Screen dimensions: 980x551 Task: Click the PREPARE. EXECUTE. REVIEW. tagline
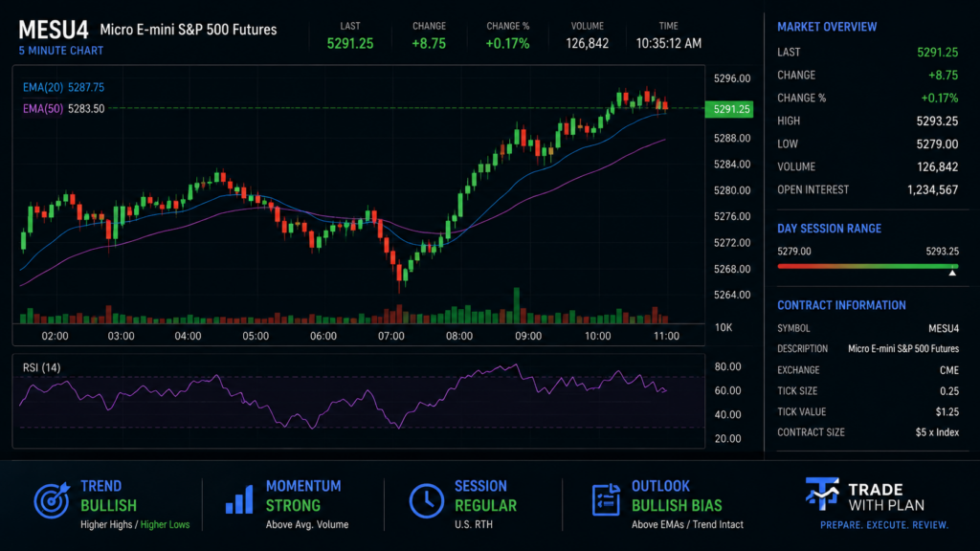click(x=883, y=525)
